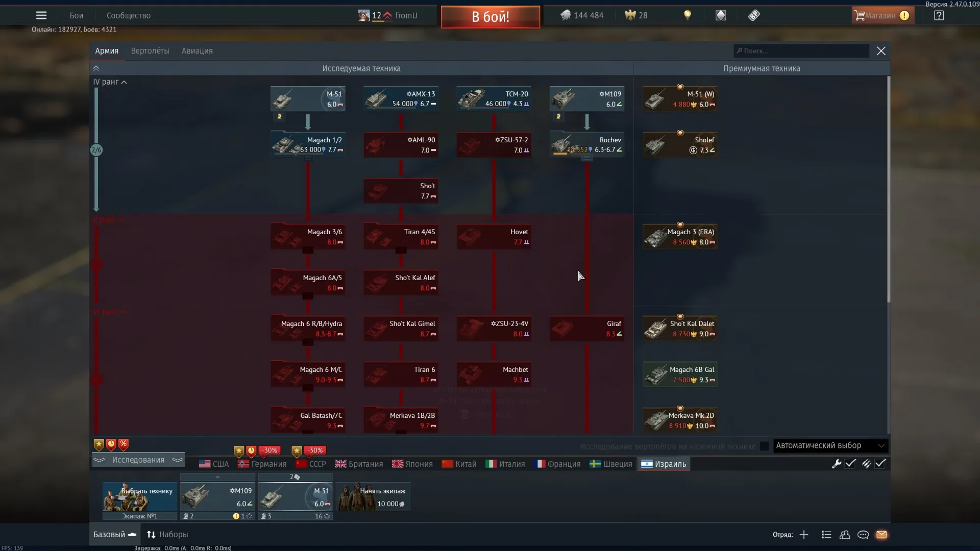Open the mail envelope icon
The image size is (980, 551).
click(x=881, y=535)
